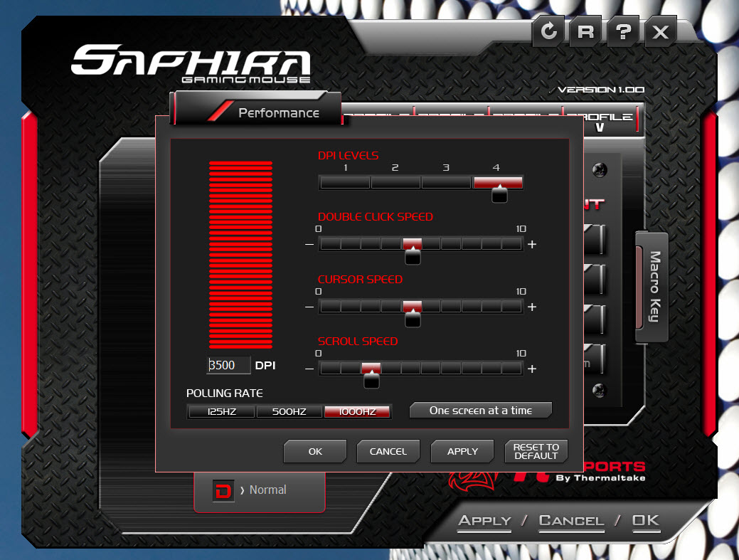Increase double click speed with plus
This screenshot has width=739, height=560.
tap(532, 244)
